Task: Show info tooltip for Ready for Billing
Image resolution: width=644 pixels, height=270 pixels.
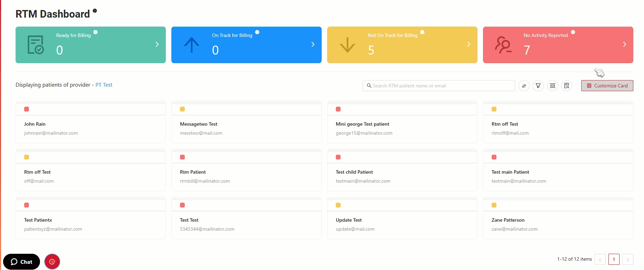Action: pyautogui.click(x=95, y=32)
